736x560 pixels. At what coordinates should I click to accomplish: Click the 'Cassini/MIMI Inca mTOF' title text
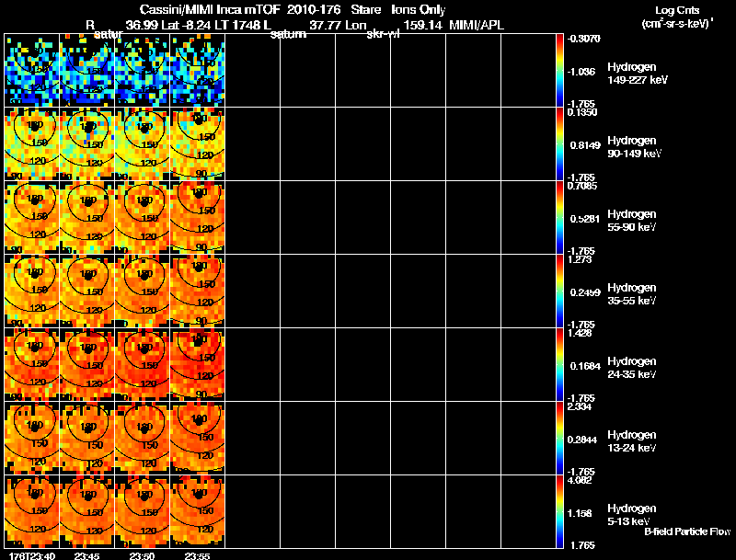(210, 10)
